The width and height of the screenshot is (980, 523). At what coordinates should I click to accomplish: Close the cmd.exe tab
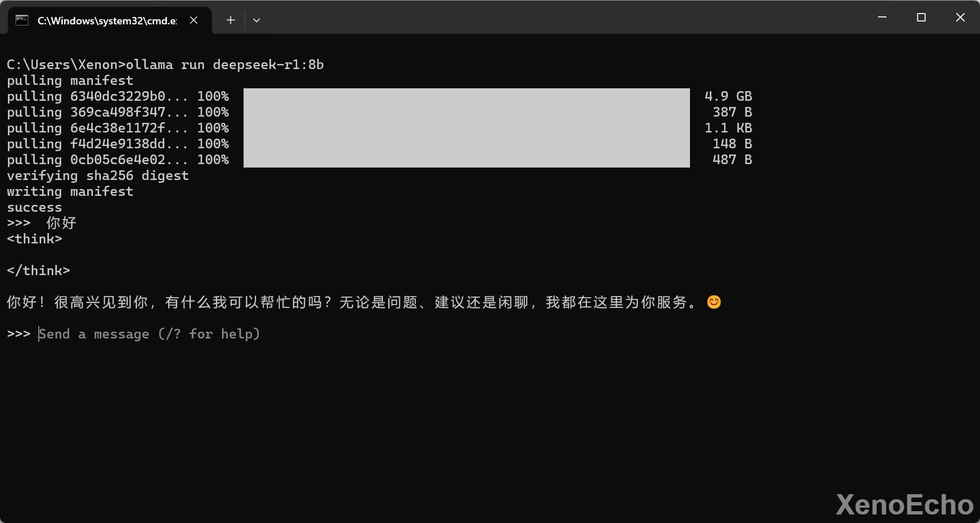(194, 20)
